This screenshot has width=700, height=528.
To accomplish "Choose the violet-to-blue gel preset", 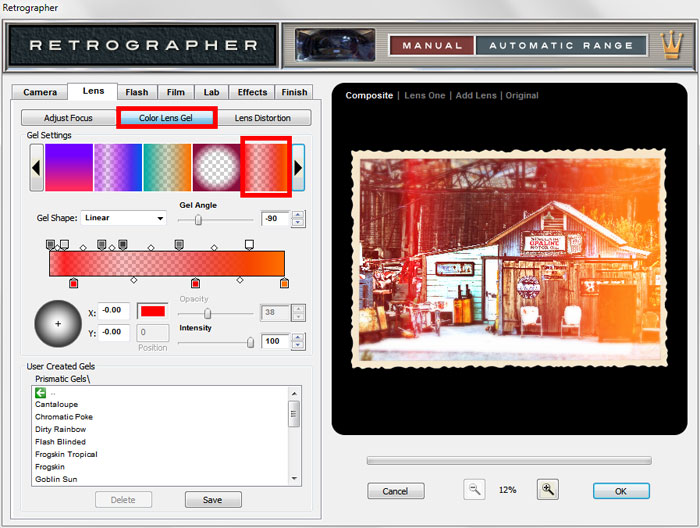I will [118, 167].
